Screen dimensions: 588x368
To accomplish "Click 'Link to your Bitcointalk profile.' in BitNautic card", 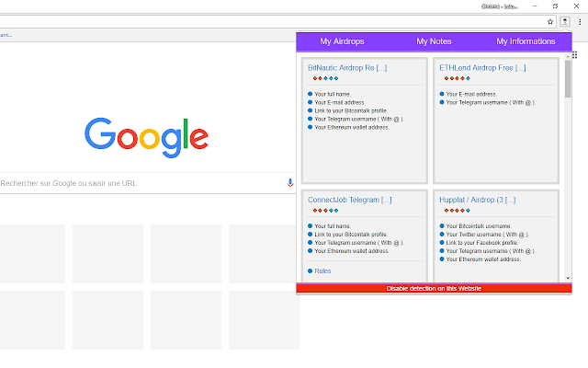I will coord(351,110).
